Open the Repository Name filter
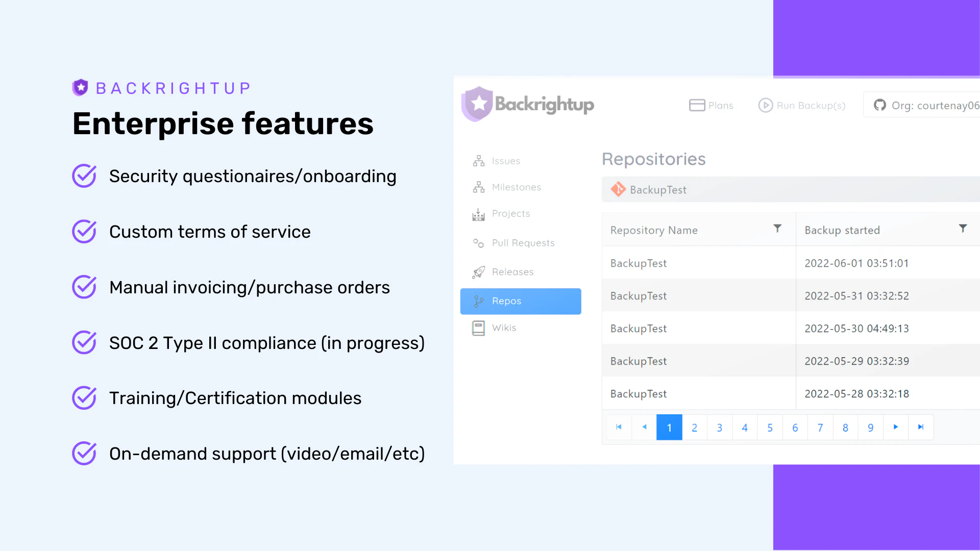 point(777,229)
